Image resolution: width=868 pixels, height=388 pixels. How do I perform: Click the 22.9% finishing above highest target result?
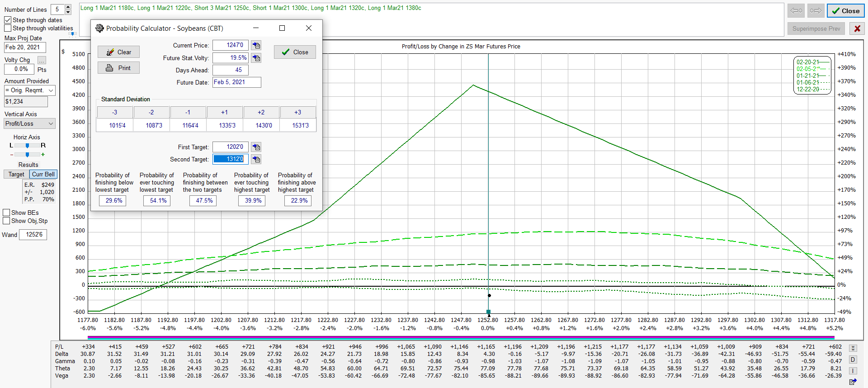[x=298, y=201]
